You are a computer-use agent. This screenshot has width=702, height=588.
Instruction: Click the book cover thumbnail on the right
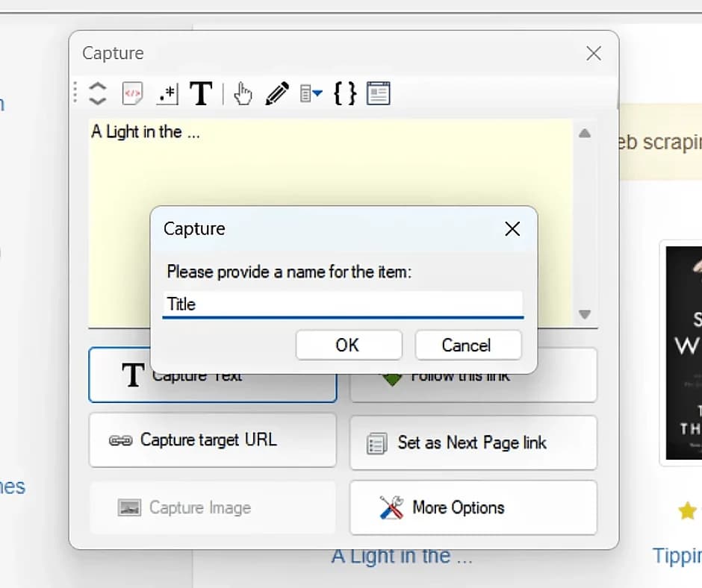[x=683, y=352]
